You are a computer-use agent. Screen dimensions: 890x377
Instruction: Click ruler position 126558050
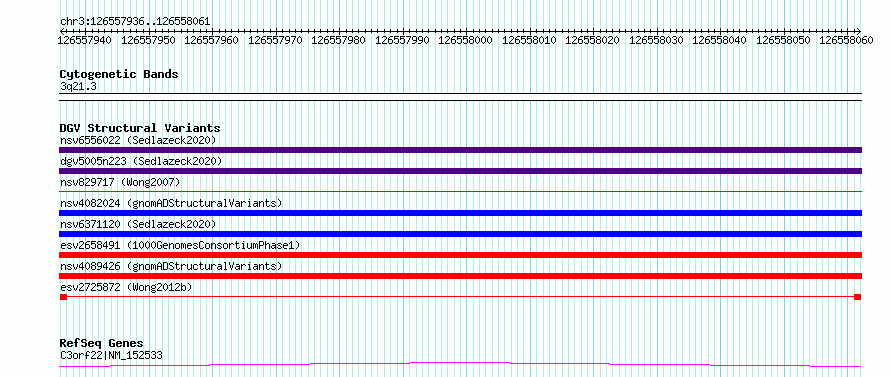[784, 40]
